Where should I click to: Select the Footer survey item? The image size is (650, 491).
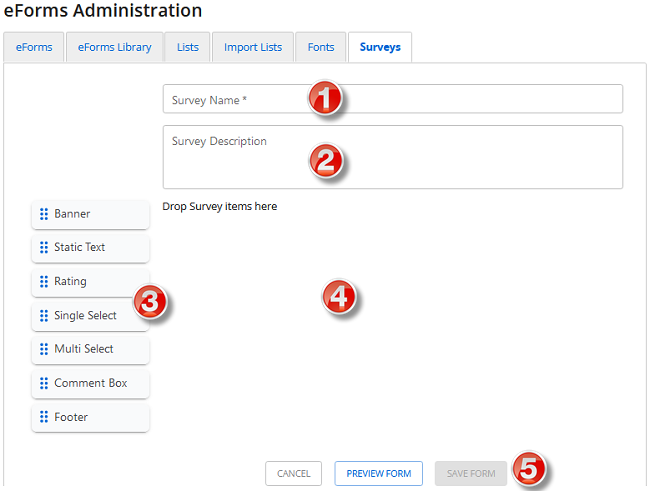tap(90, 418)
